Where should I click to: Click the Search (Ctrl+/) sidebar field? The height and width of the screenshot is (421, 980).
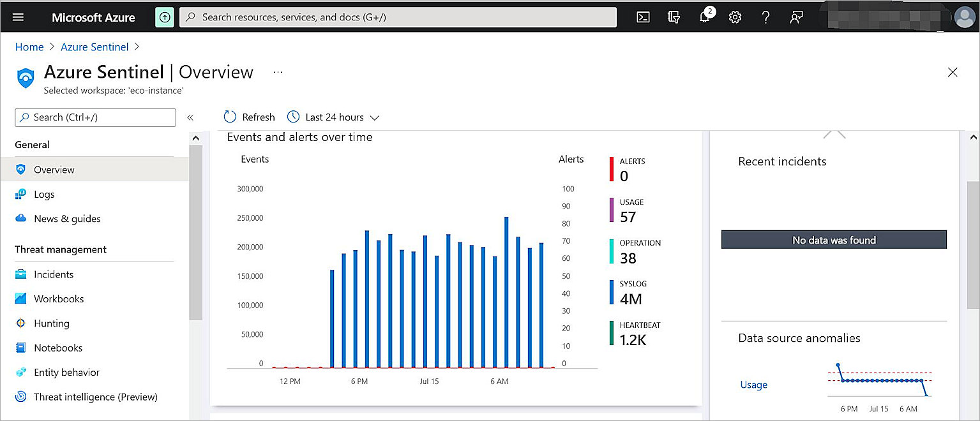(x=94, y=117)
